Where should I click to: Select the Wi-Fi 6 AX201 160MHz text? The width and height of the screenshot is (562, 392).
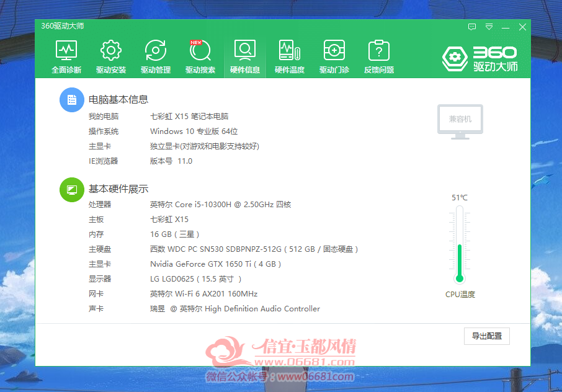(203, 294)
